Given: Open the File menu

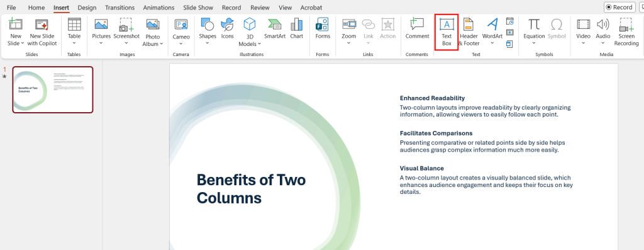Looking at the screenshot, I should pyautogui.click(x=11, y=8).
